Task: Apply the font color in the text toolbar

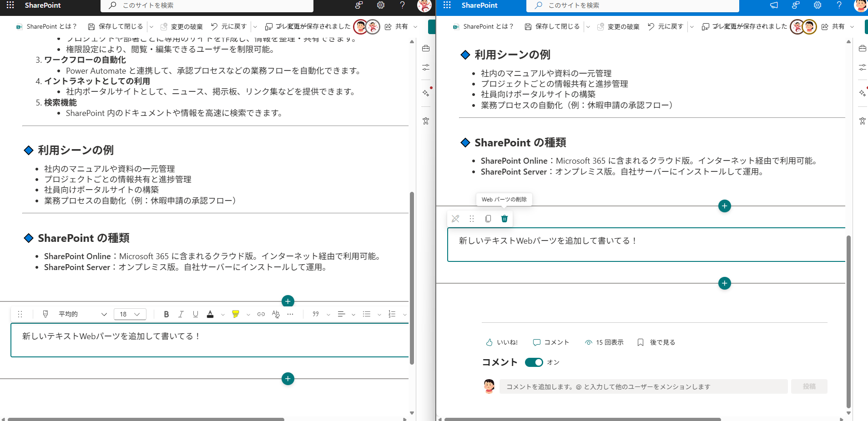Action: (210, 314)
